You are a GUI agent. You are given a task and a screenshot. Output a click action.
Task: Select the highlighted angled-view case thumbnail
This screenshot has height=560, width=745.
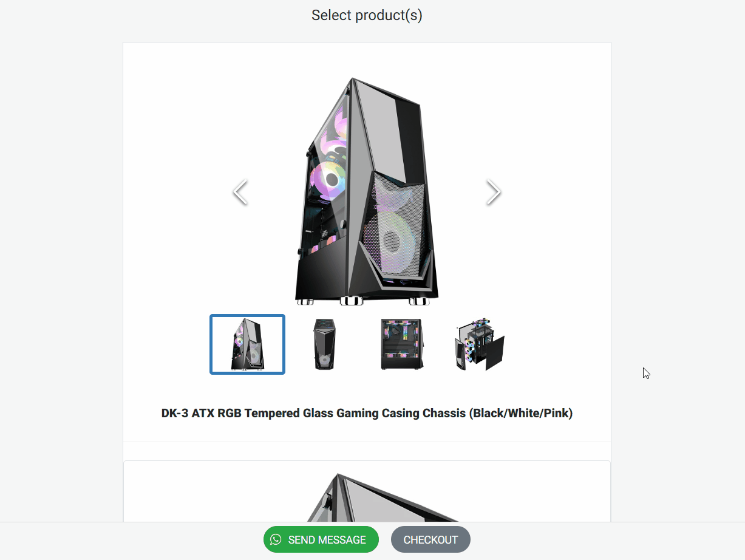click(247, 344)
